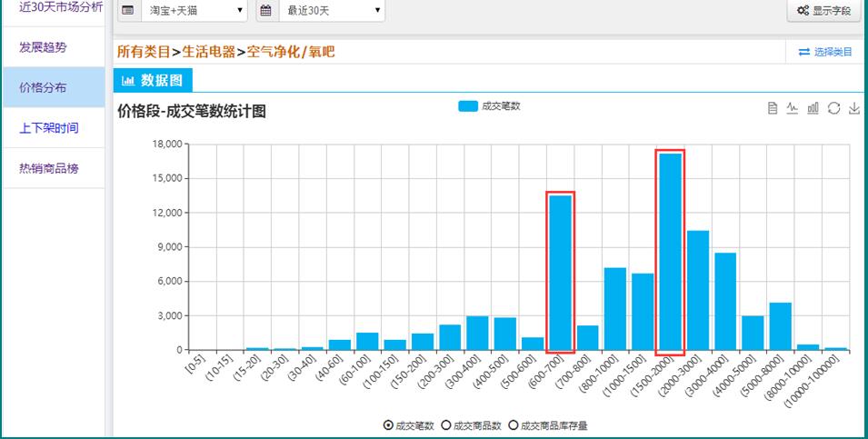Download the chart as an image
This screenshot has height=439, width=868.
853,109
